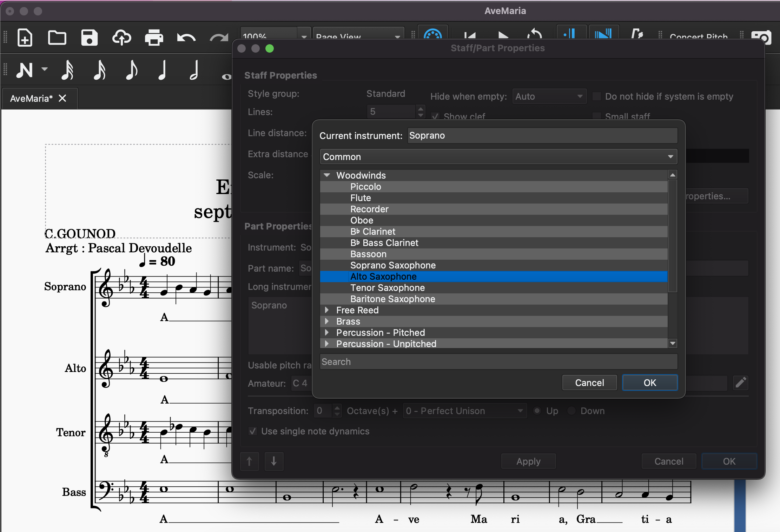Click the Undo arrow icon
The width and height of the screenshot is (780, 532).
pos(186,38)
